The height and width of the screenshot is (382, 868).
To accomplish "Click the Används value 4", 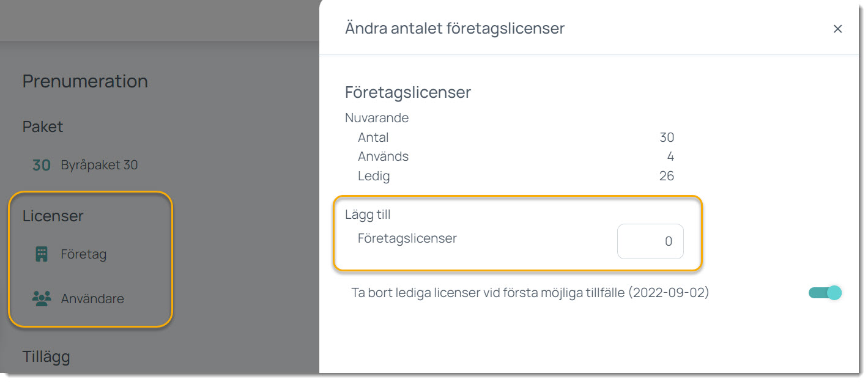I will pyautogui.click(x=670, y=156).
